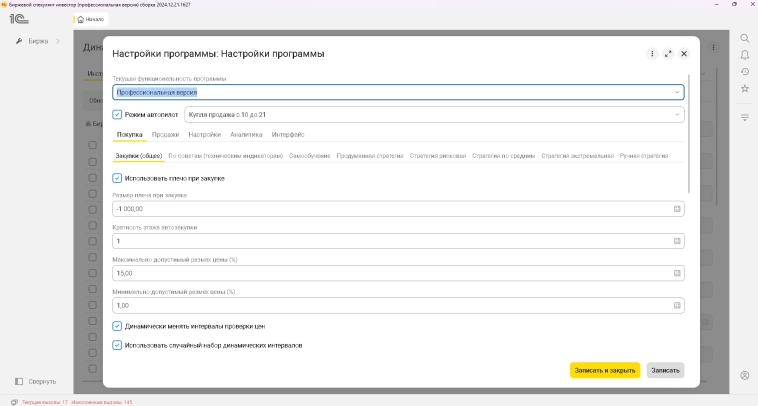Expand the Биржа section in left sidebar
The image size is (758, 406).
tap(58, 41)
